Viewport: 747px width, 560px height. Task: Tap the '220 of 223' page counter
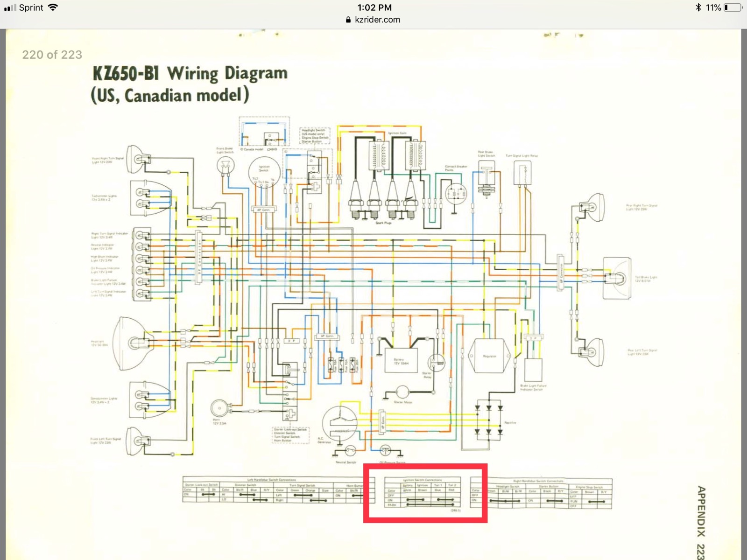pos(52,55)
